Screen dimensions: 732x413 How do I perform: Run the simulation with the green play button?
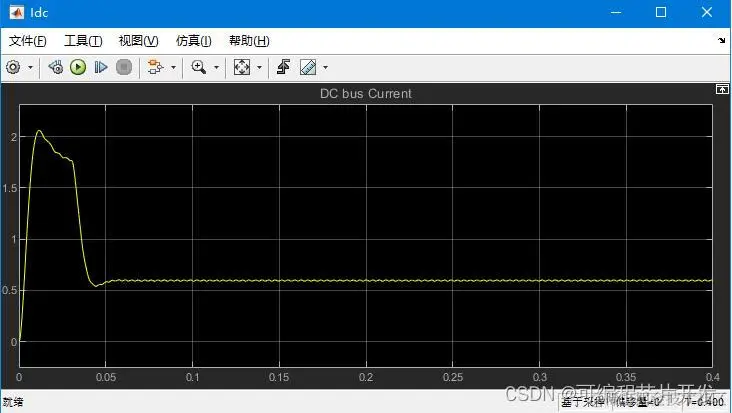click(x=78, y=67)
